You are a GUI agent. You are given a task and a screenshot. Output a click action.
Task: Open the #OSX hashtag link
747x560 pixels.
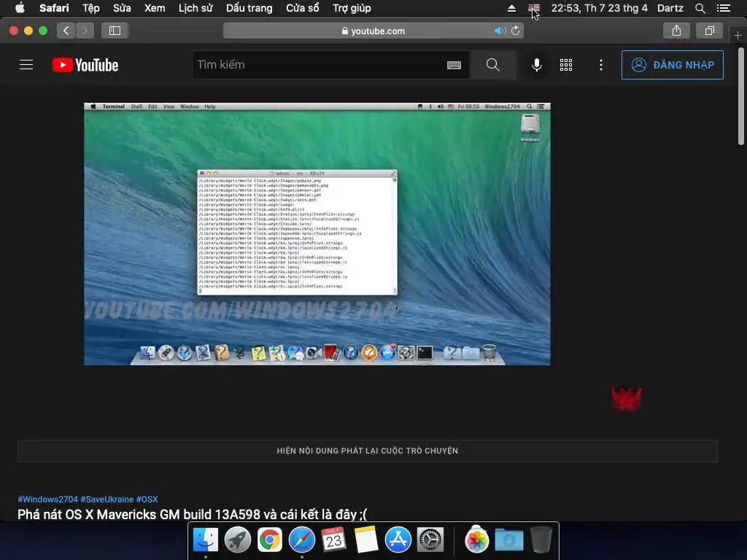pos(147,499)
